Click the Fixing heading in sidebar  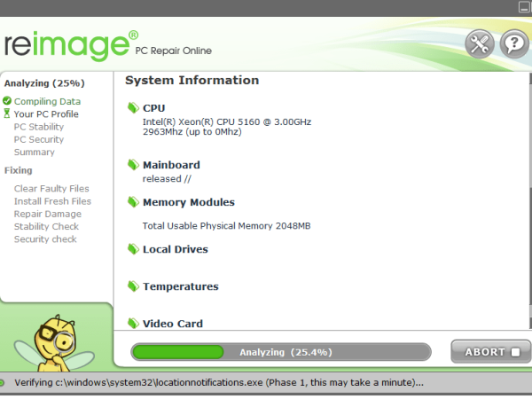[x=19, y=170]
